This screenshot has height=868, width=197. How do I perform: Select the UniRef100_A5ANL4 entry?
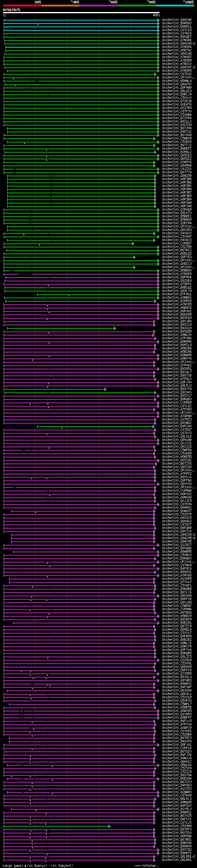pyautogui.click(x=177, y=81)
